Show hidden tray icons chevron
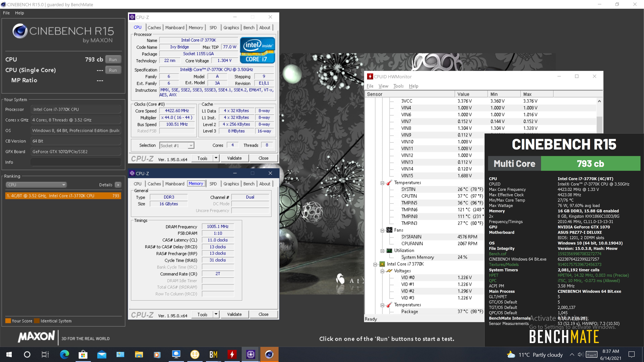Image resolution: width=644 pixels, height=362 pixels. pos(572,354)
